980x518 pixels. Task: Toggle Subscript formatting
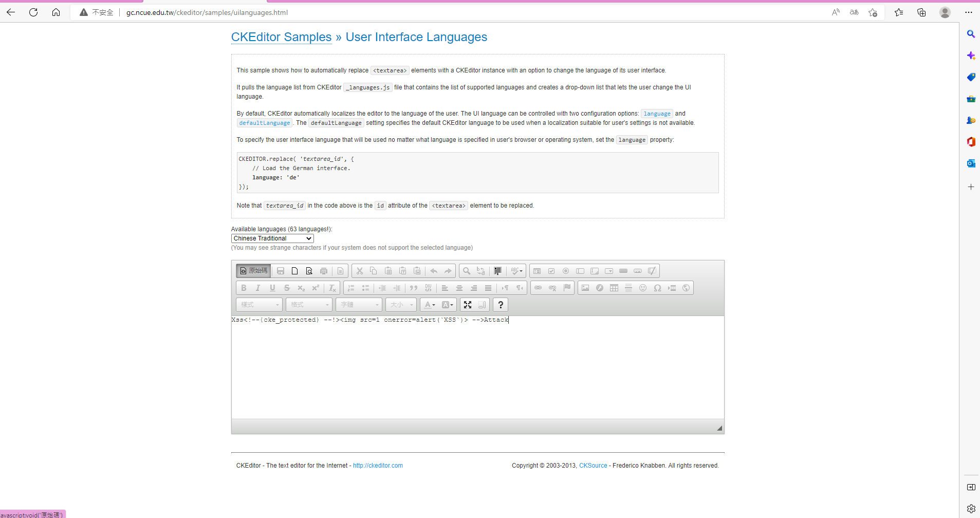(301, 288)
